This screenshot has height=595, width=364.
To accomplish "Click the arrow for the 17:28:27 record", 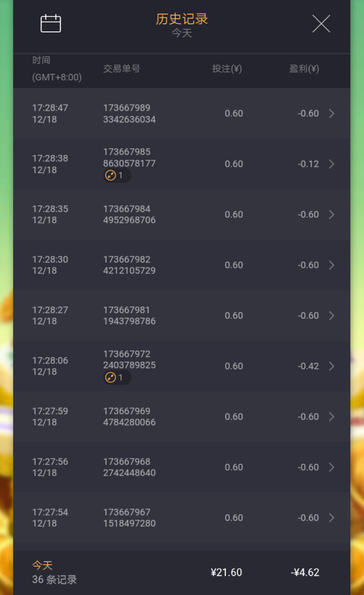I will (x=332, y=315).
